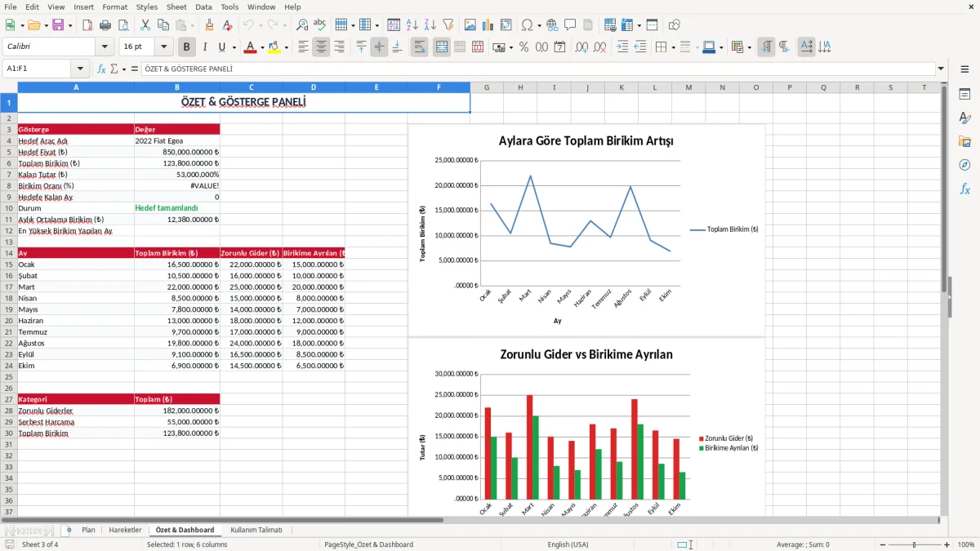Image resolution: width=980 pixels, height=551 pixels.
Task: Click the Sort Descending icon
Action: tap(430, 25)
